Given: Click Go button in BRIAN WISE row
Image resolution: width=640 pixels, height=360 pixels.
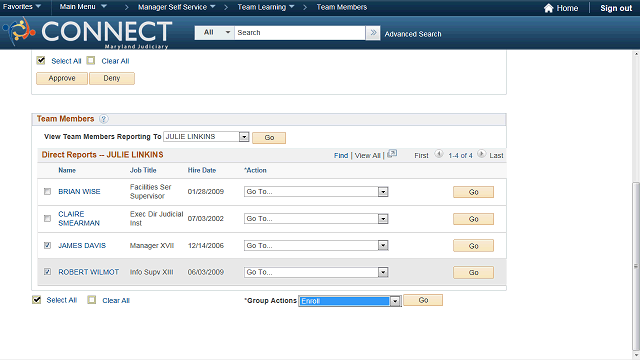Looking at the screenshot, I should coord(473,192).
